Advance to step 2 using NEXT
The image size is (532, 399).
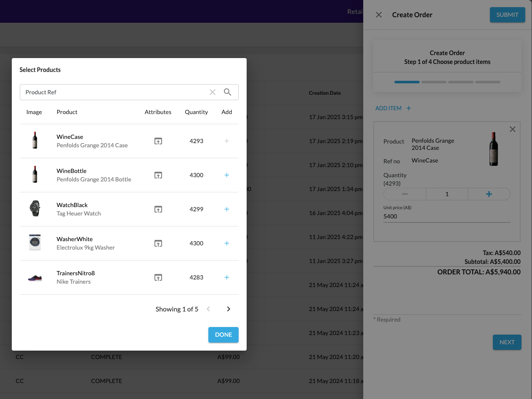(507, 342)
